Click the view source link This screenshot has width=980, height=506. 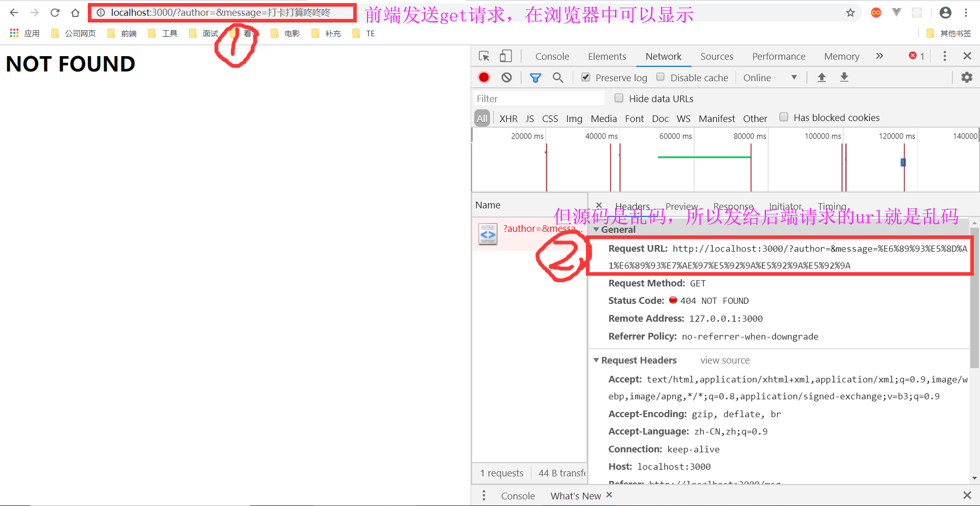tap(725, 360)
